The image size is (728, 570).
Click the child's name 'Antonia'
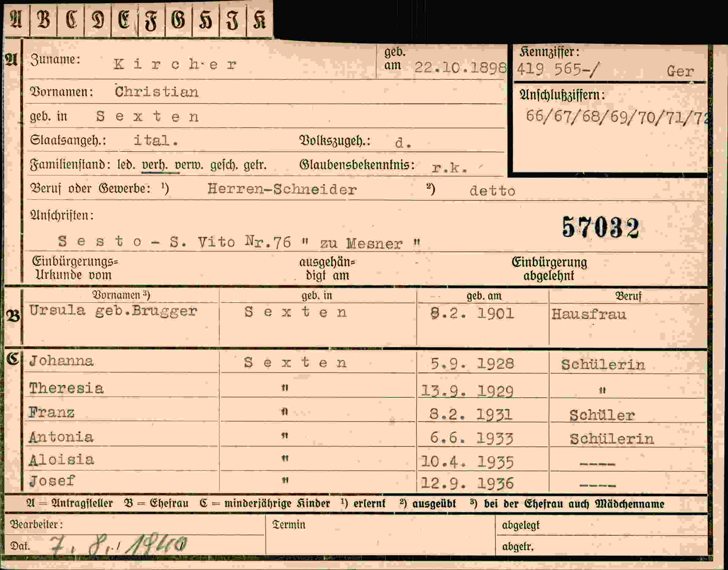(61, 437)
